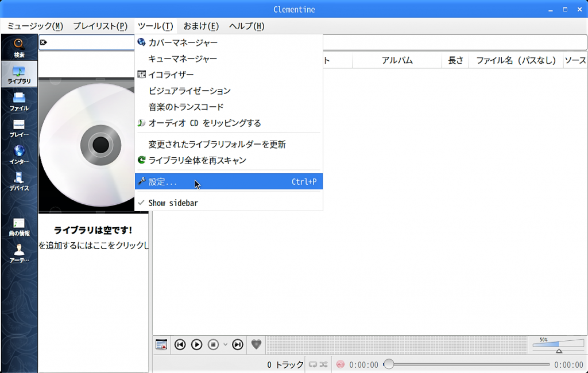Minimize the Clementine window
The image size is (588, 373).
(x=551, y=10)
